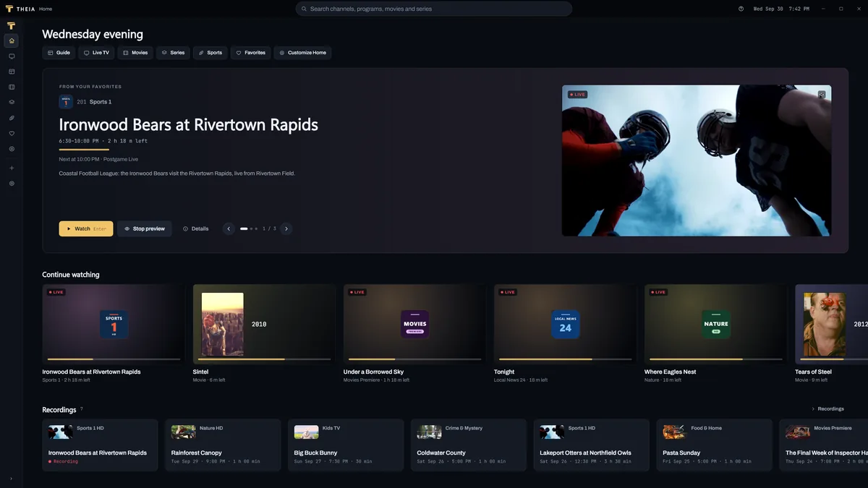Open the Favorites tab
The height and width of the screenshot is (488, 868).
tap(251, 53)
